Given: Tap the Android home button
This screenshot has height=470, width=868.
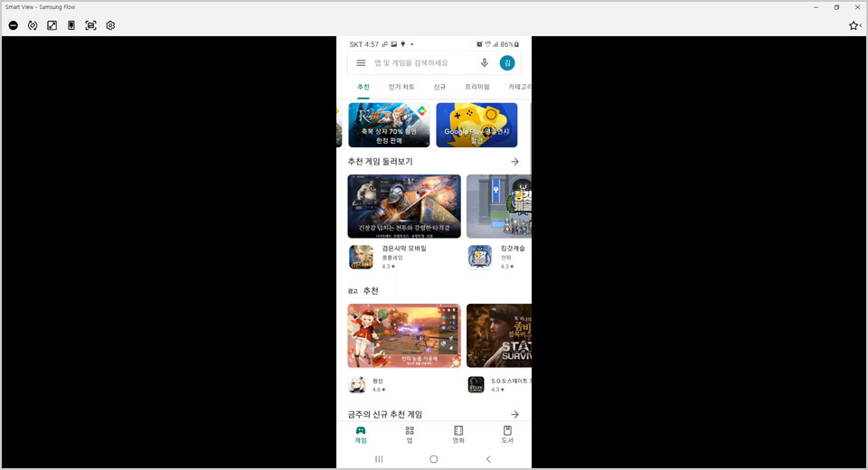Looking at the screenshot, I should (433, 459).
